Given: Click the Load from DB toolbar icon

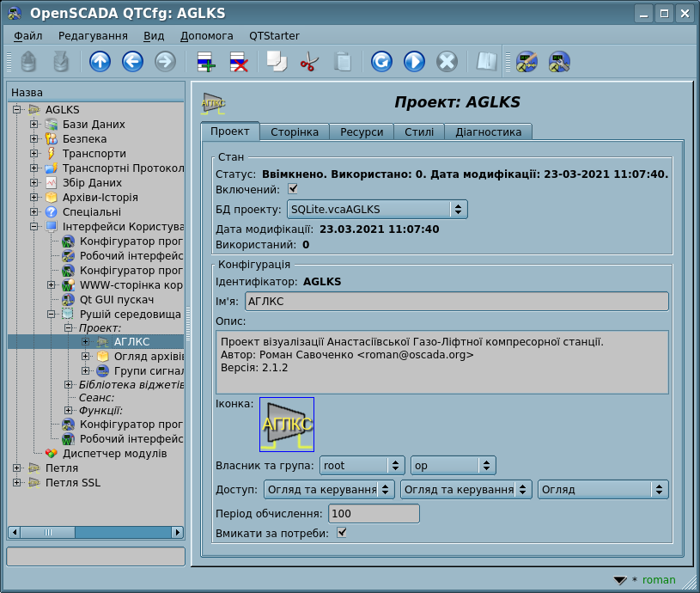Looking at the screenshot, I should point(28,62).
